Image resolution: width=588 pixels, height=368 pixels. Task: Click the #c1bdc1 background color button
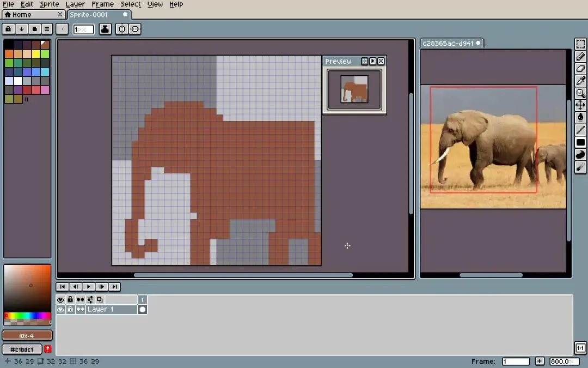22,349
